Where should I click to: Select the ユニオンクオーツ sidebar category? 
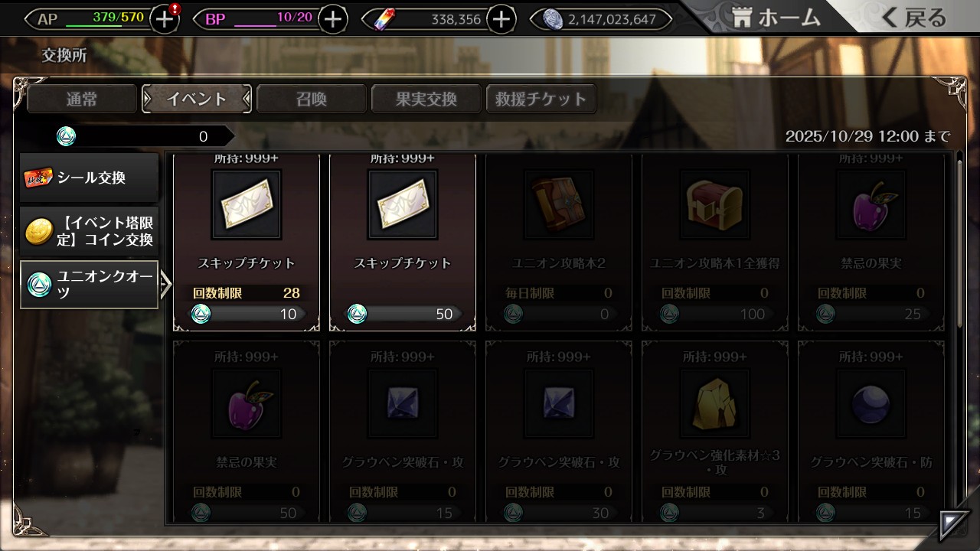point(90,285)
